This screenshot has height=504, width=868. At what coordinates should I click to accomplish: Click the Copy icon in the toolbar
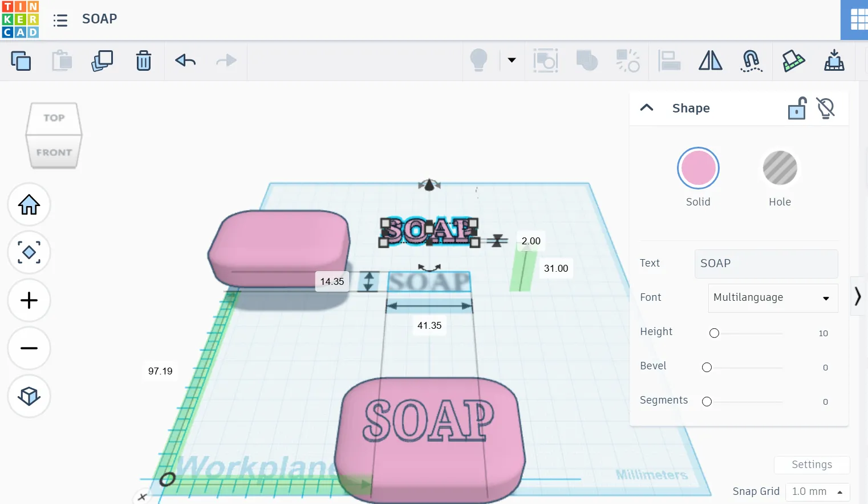click(21, 61)
